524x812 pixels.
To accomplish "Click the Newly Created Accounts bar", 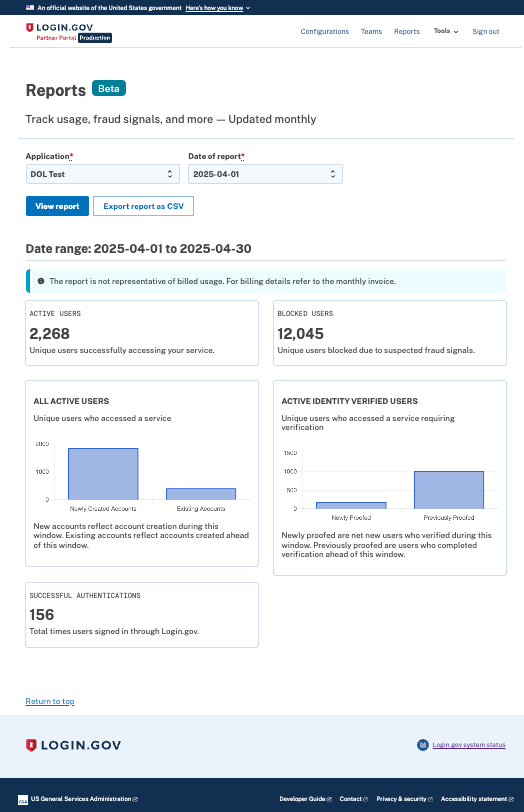I will 103,474.
